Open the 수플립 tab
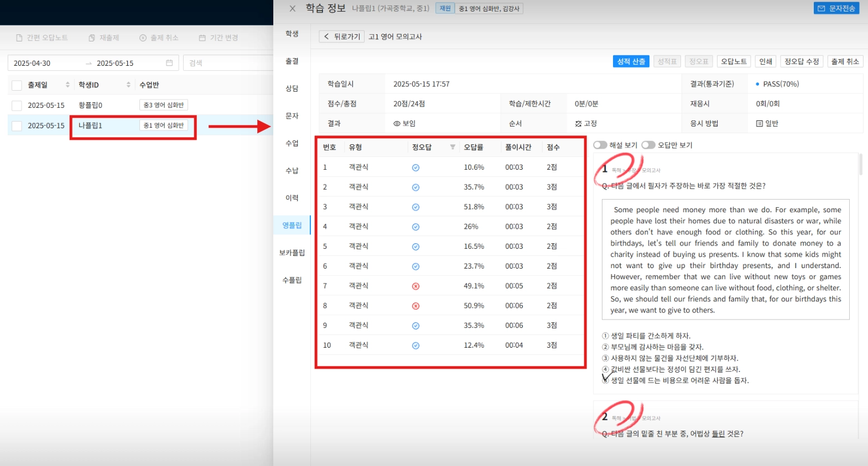The width and height of the screenshot is (868, 466). pos(292,280)
